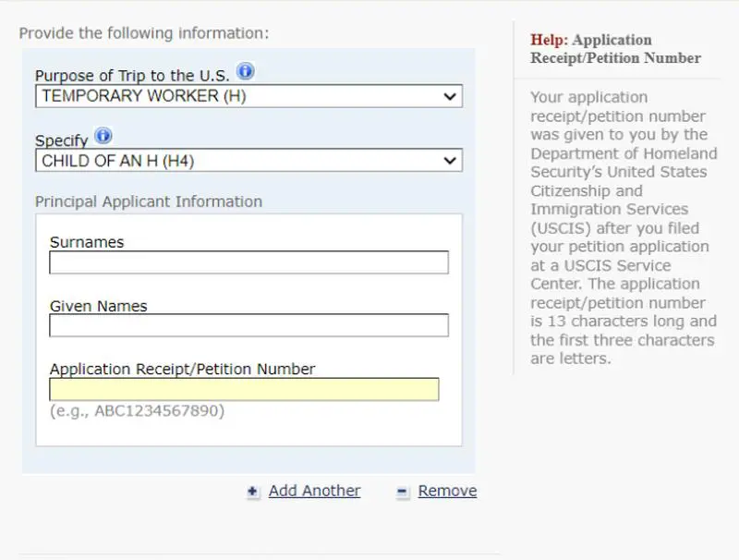Focus the Surnames text field

point(248,263)
